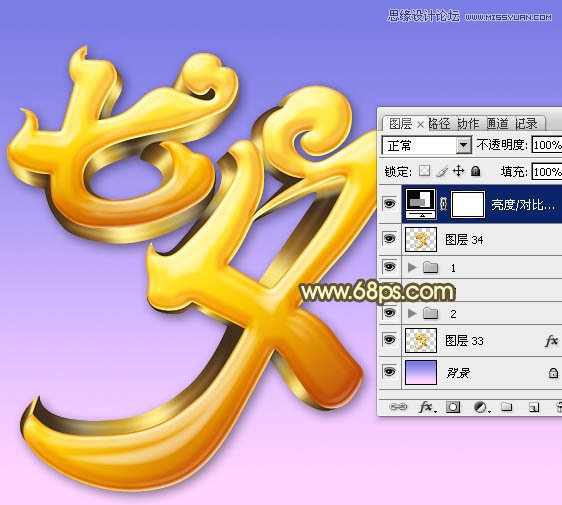Select the 亮度/对比… layer name
562x505 pixels.
(x=523, y=205)
